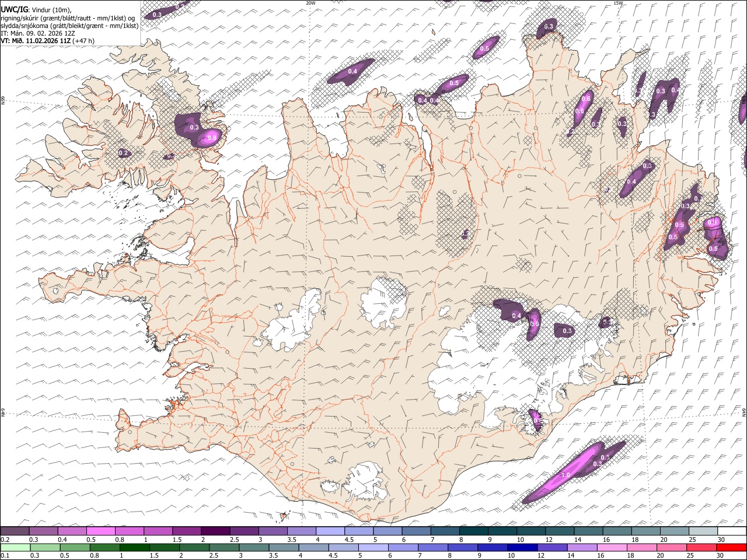The image size is (747, 560).
Task: Select the pale pink 16 swatch, bottom legend row
Action: [x=612, y=547]
